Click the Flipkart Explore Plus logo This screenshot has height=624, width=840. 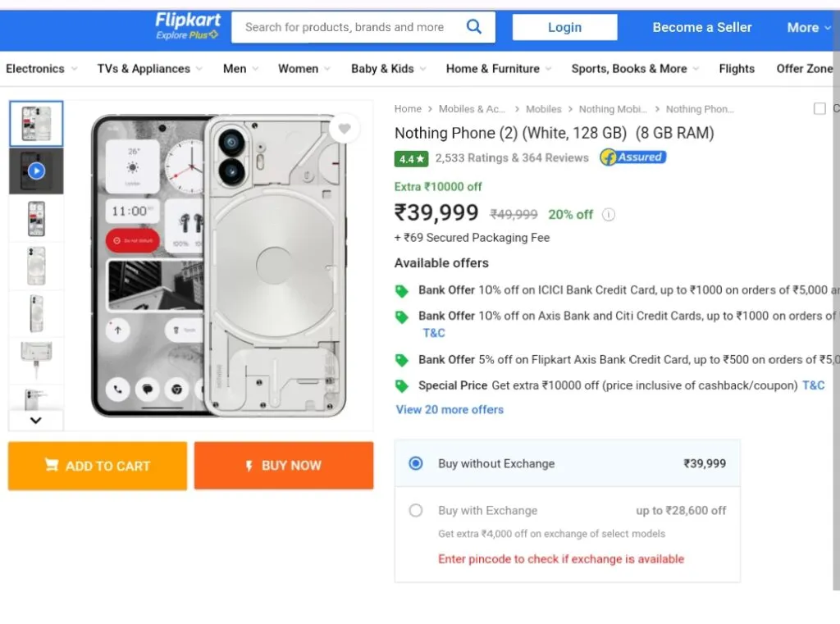(x=187, y=26)
